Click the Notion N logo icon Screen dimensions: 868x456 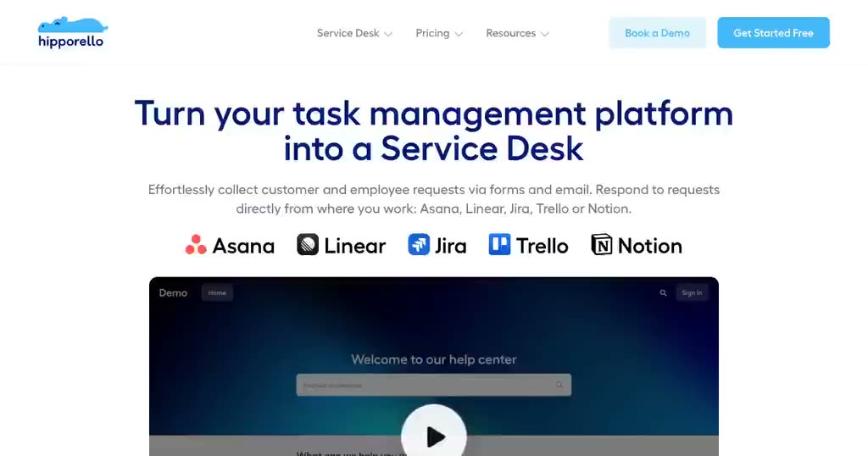602,245
